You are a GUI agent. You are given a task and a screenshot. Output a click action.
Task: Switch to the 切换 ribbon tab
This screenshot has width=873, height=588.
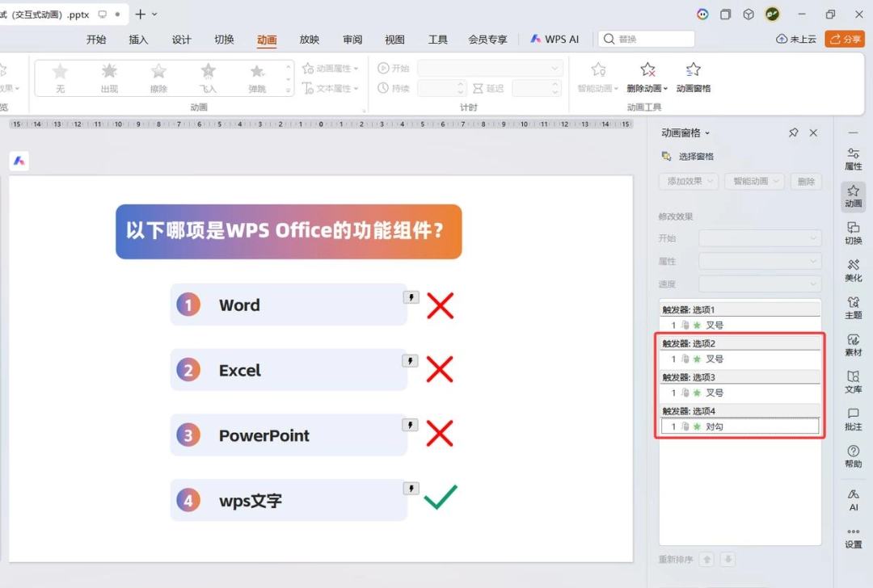pyautogui.click(x=224, y=40)
